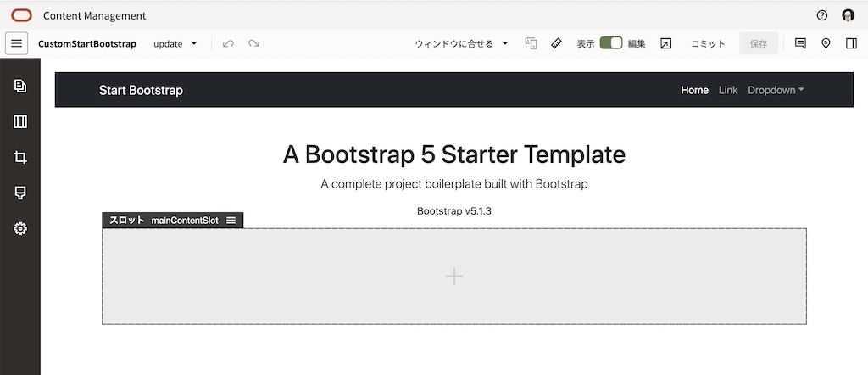Screen dimensions: 868x375
Task: Click the ruler icon in the toolbar
Action: click(x=556, y=43)
